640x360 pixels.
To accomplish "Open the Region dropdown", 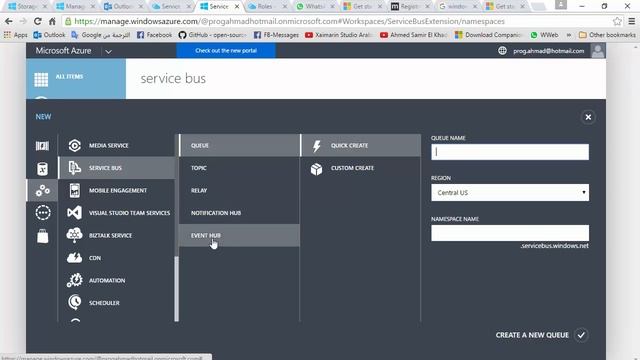I will 510,192.
